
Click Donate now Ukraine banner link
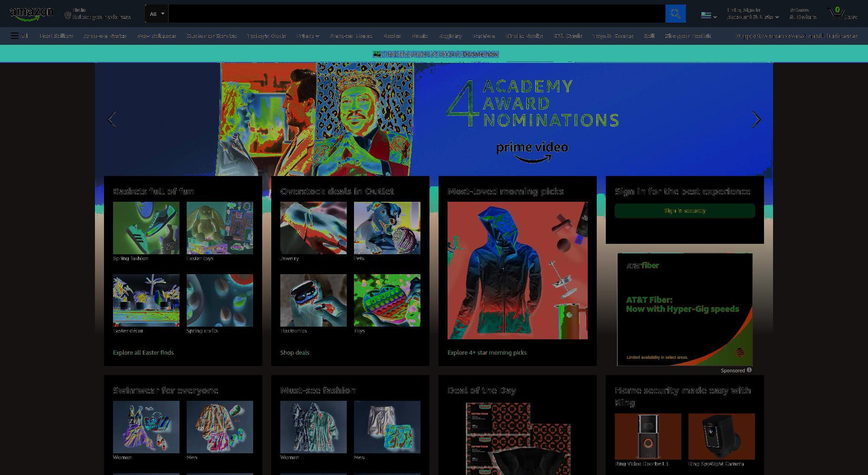coord(480,54)
